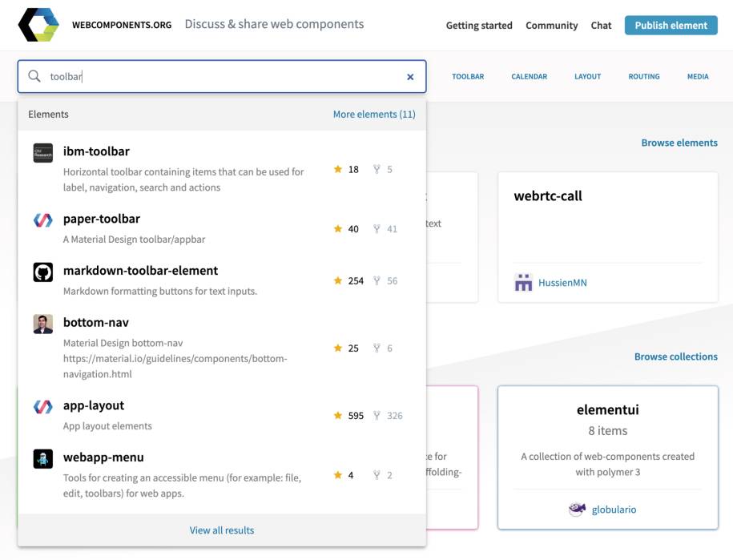733x560 pixels.
Task: Click the fork icon for ibm-toolbar
Action: 377,169
